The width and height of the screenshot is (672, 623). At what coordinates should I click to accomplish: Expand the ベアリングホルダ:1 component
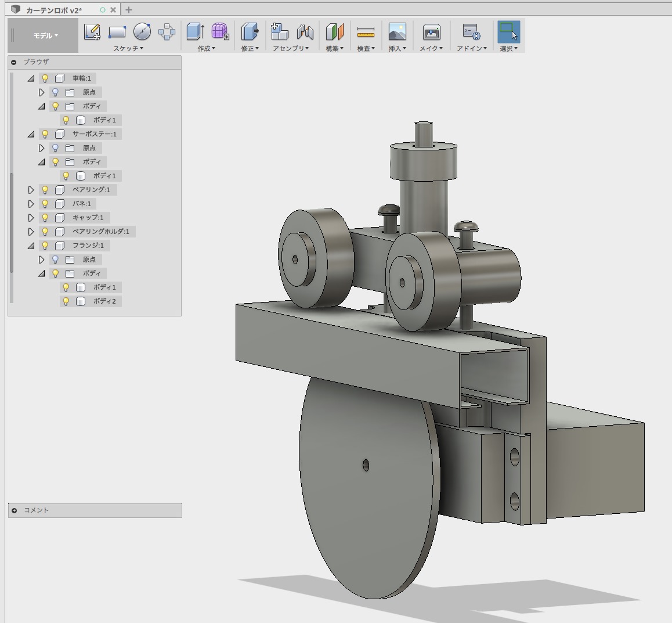[31, 232]
